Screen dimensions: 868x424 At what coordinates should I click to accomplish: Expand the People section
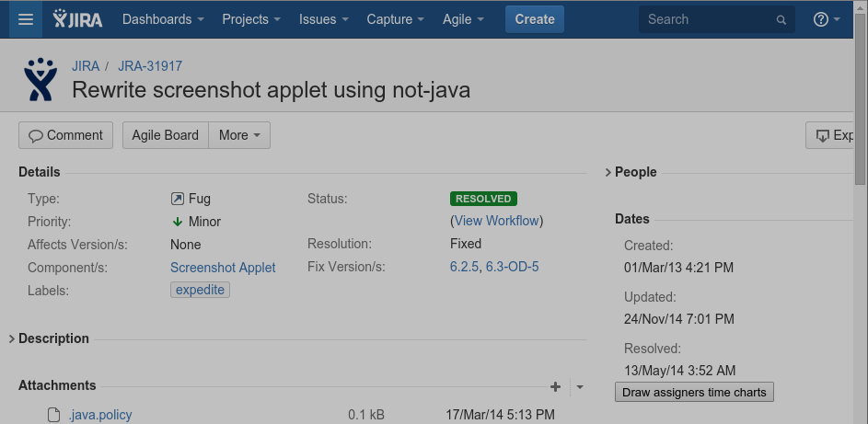pyautogui.click(x=608, y=173)
